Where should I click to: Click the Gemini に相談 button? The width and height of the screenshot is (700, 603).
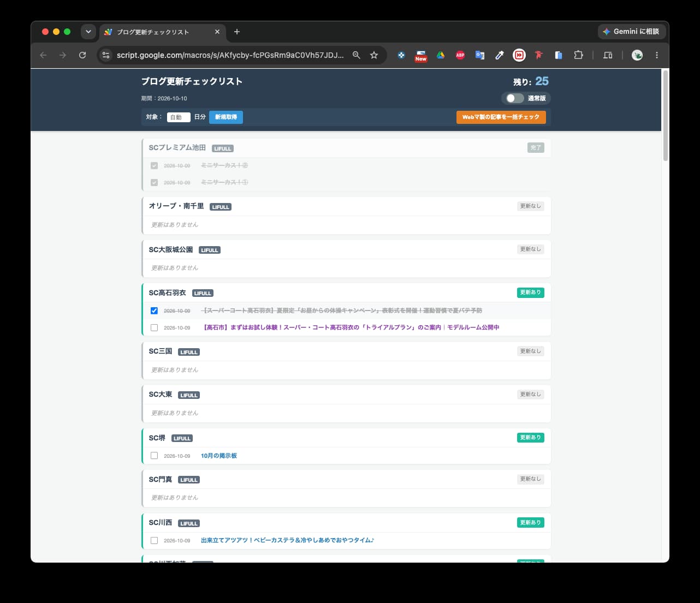(x=631, y=32)
